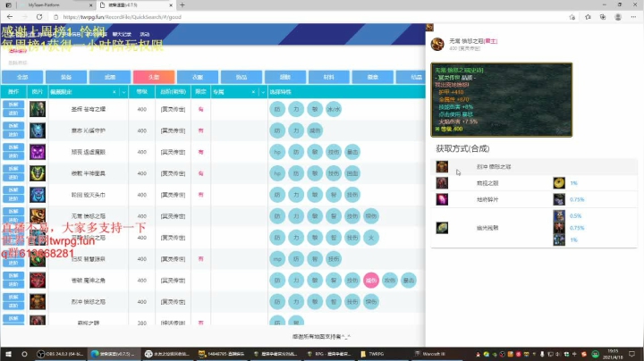Viewport: 644px width, 361px height.
Task: Click the red demon horn item image
Action: [x=38, y=281]
